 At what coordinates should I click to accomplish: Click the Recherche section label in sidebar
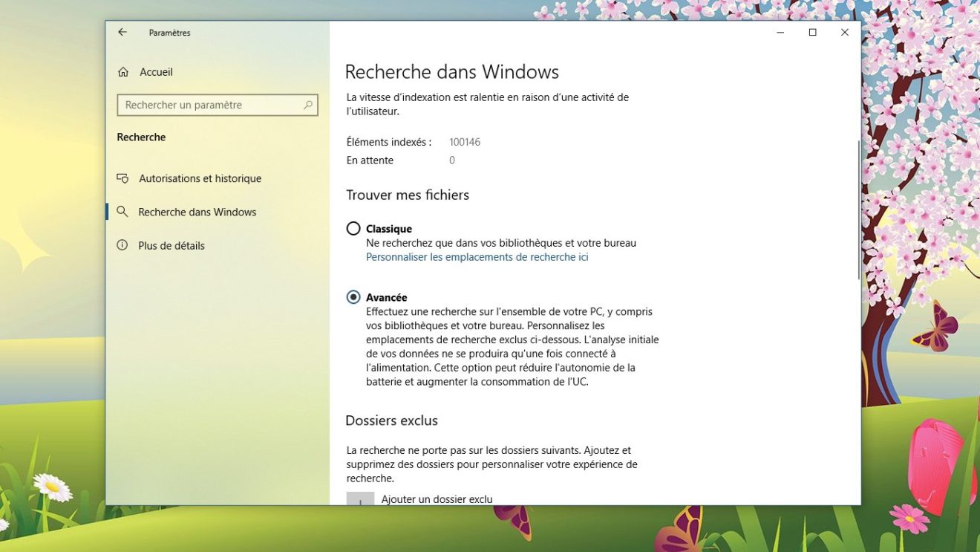[141, 137]
